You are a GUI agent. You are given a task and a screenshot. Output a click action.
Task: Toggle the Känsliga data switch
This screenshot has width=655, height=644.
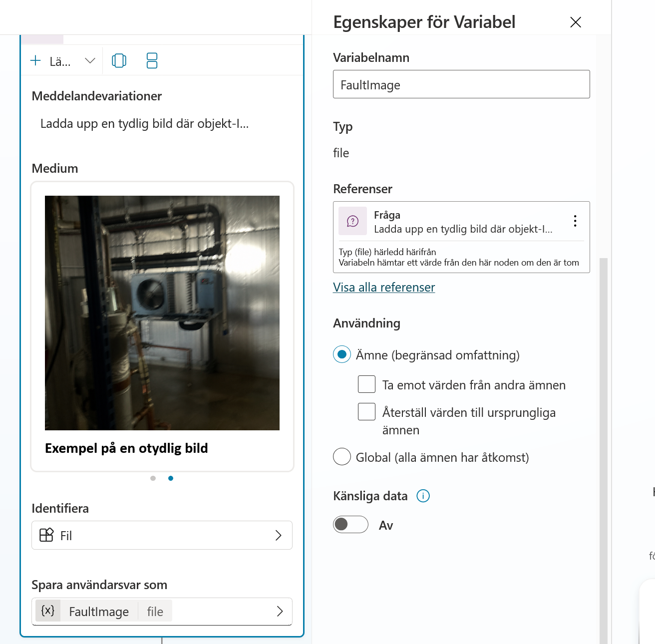point(350,525)
